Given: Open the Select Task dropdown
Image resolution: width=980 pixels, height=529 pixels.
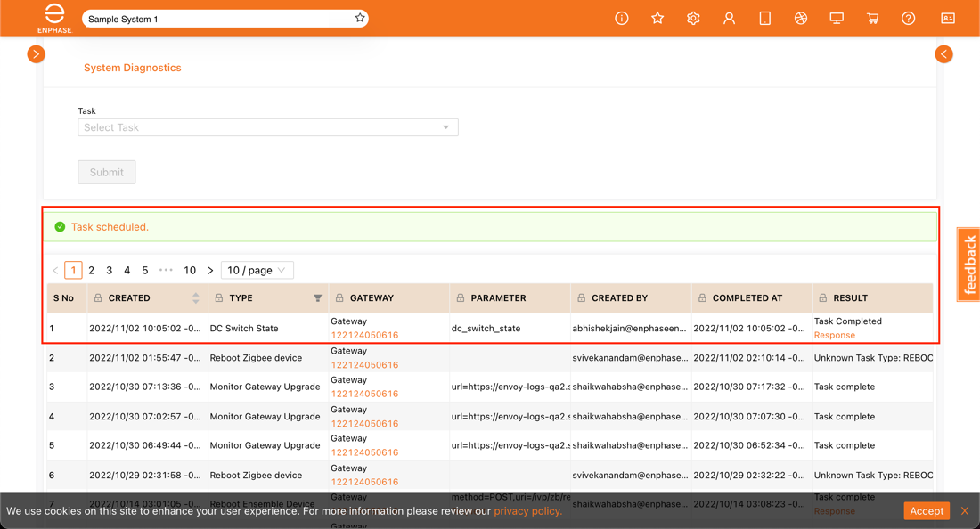Looking at the screenshot, I should [x=266, y=127].
